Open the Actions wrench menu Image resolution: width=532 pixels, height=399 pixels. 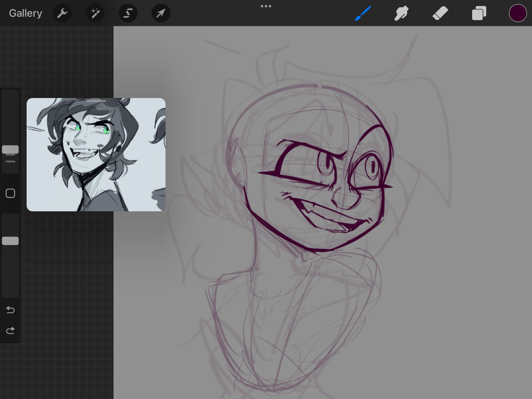coord(62,13)
